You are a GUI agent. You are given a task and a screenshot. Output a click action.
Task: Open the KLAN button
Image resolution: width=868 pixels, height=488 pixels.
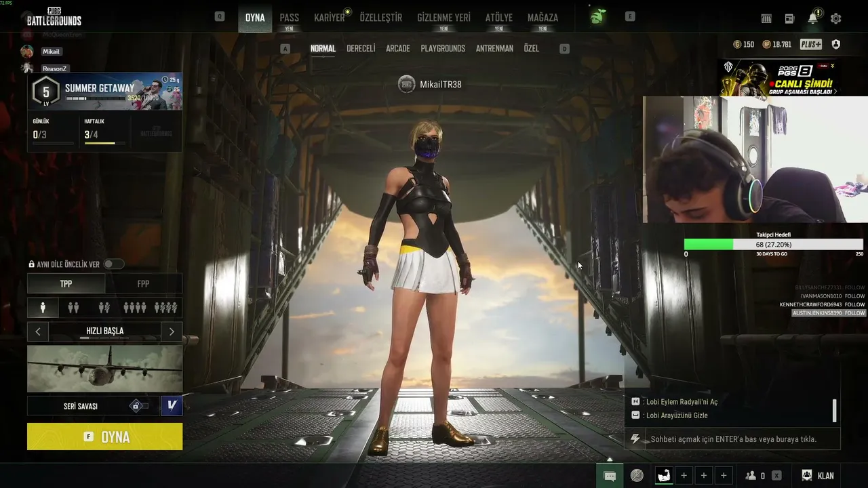tap(818, 476)
